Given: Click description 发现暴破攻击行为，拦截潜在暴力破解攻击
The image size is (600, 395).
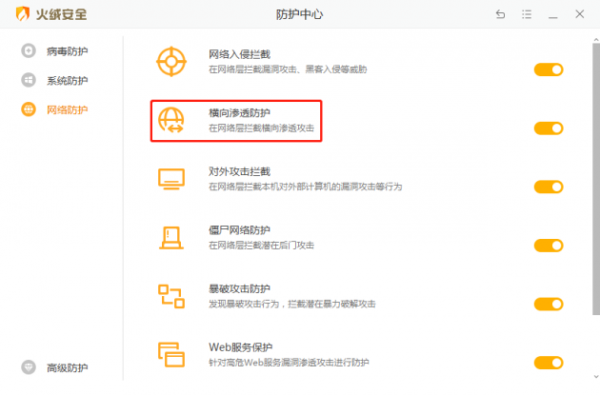Looking at the screenshot, I should click(292, 304).
